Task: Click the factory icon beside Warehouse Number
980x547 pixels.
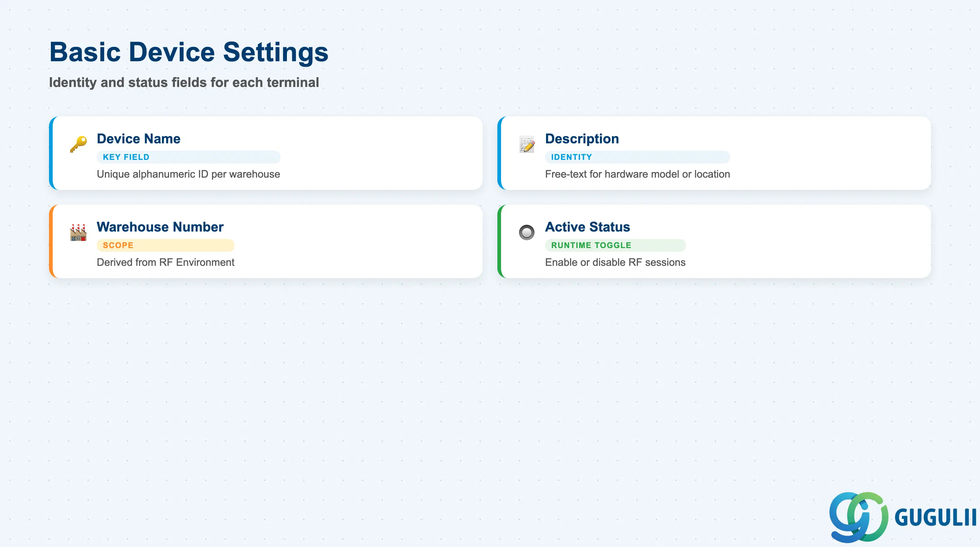Action: point(78,232)
